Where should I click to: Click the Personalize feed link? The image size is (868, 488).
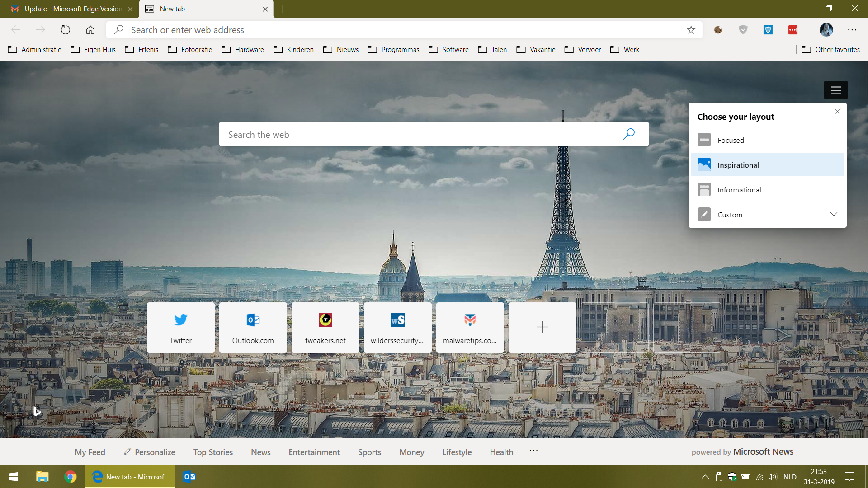click(149, 452)
